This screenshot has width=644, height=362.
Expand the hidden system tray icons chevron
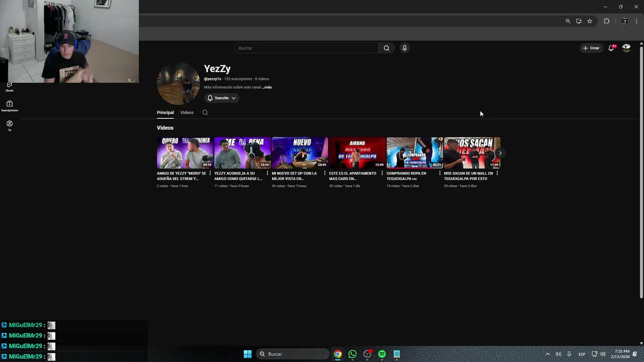tap(547, 354)
